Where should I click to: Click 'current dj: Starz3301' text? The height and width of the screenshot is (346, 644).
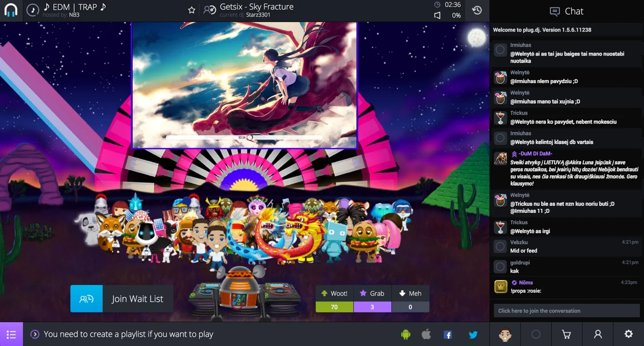tap(245, 15)
